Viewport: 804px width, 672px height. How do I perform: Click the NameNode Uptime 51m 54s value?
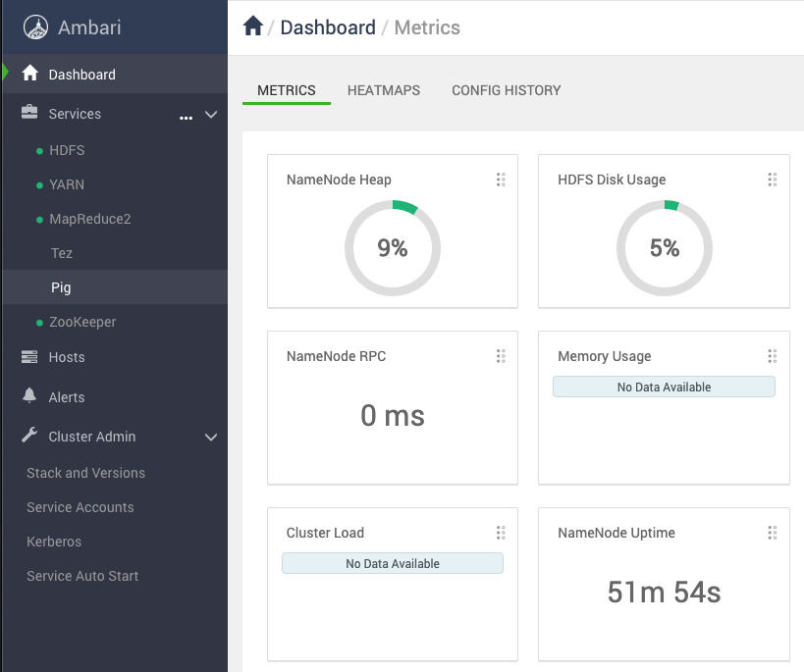click(x=664, y=592)
